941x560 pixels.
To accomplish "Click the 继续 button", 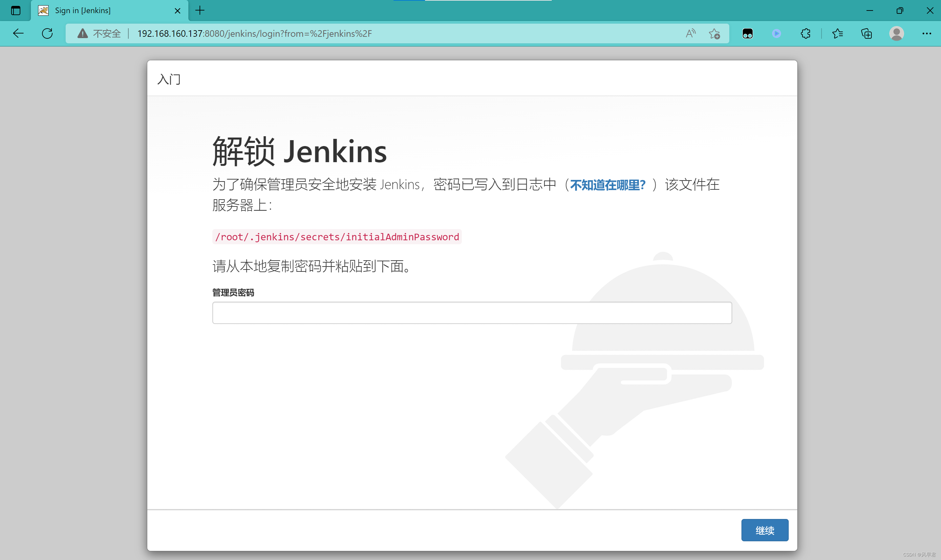I will (x=765, y=530).
